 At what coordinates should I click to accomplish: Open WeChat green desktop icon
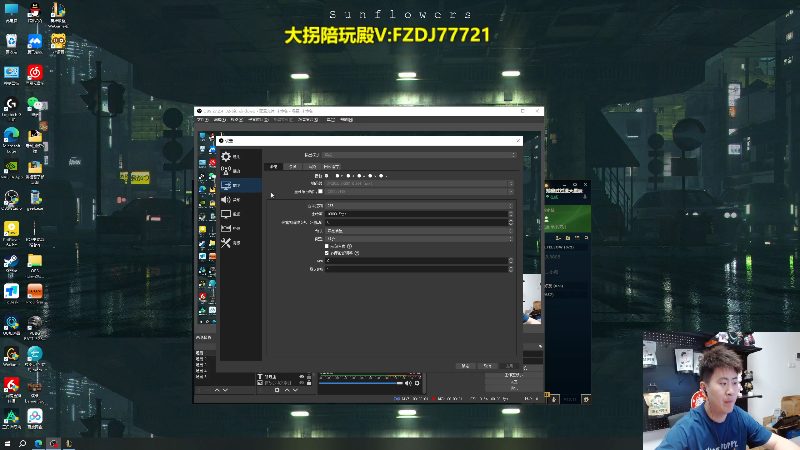tap(34, 106)
